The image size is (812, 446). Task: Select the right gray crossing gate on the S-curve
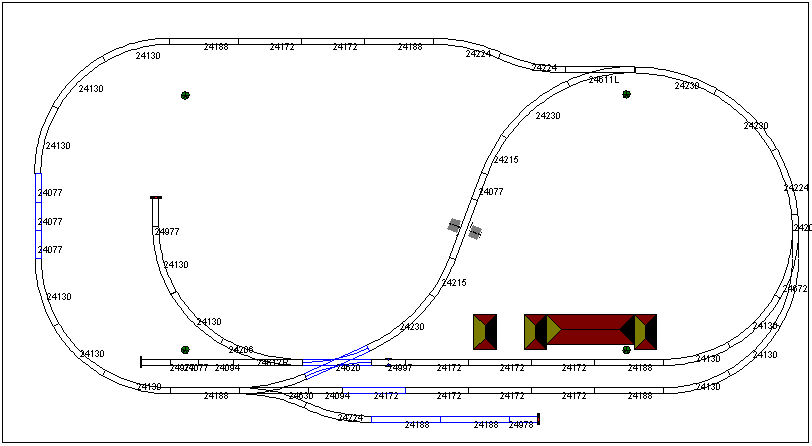pos(476,232)
